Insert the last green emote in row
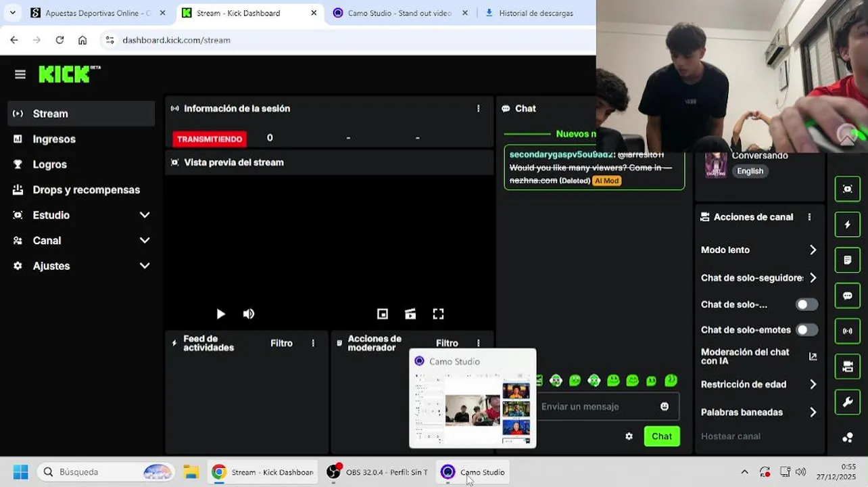This screenshot has height=487, width=868. click(x=671, y=381)
